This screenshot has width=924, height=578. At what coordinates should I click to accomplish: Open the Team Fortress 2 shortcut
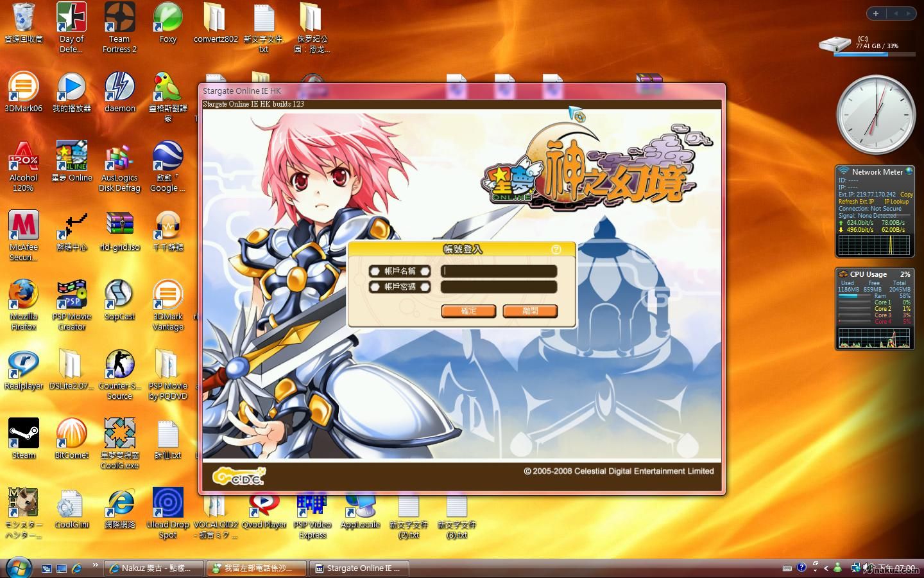pos(119,19)
